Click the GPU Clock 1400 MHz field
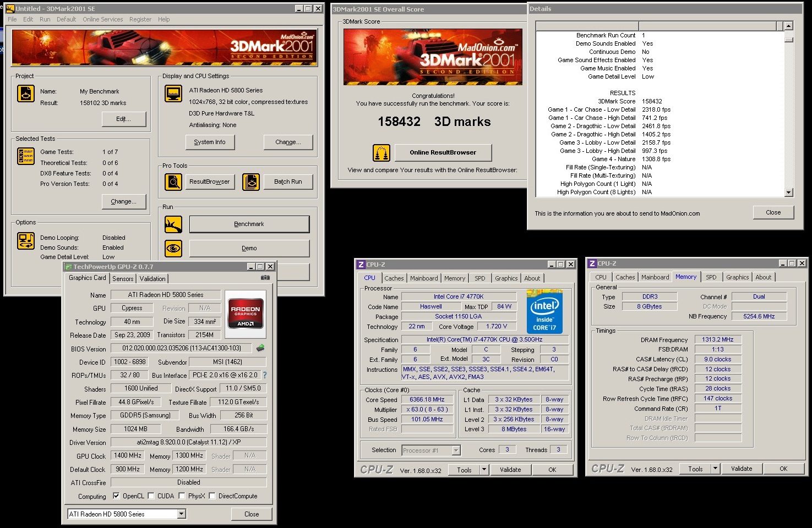Screen dimensions: 812x528 pos(128,455)
